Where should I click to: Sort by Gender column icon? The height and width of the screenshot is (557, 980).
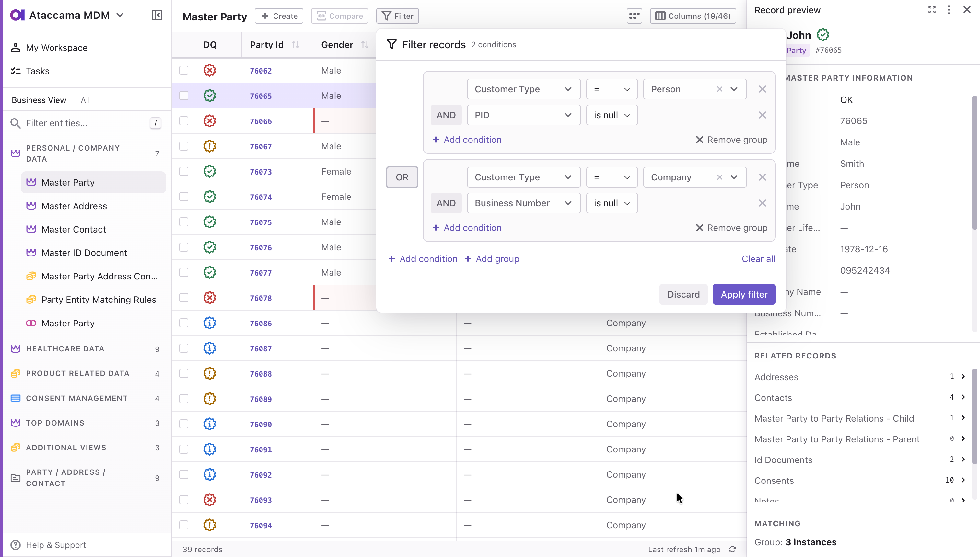click(365, 45)
